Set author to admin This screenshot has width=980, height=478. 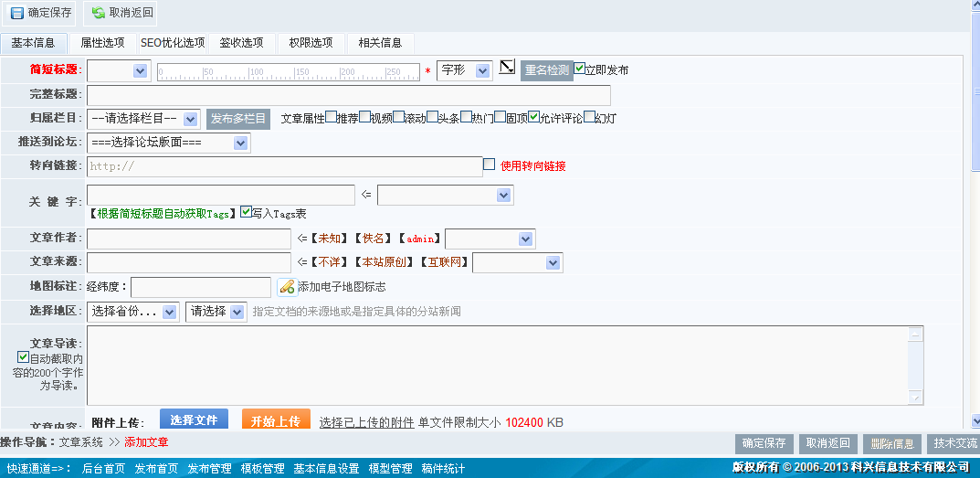419,239
